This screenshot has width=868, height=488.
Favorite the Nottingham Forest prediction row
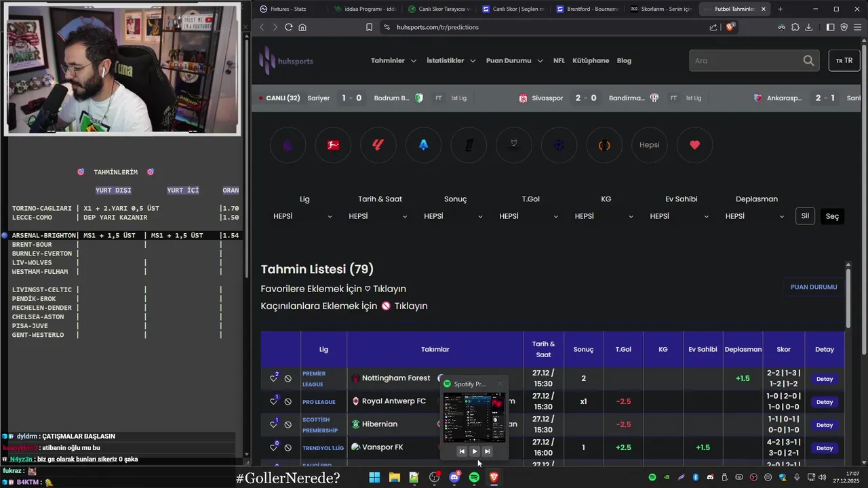tap(273, 379)
